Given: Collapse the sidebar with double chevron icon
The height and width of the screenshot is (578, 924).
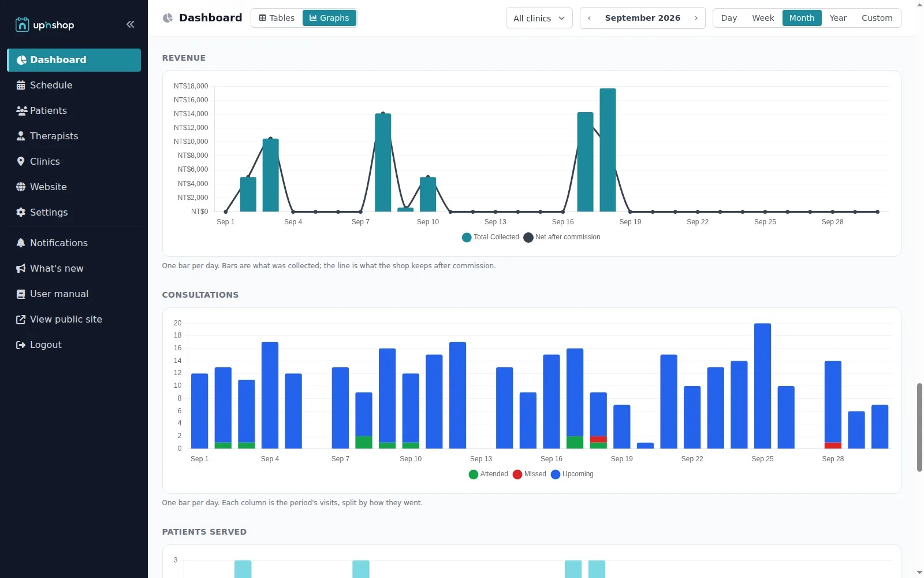Looking at the screenshot, I should (x=131, y=24).
